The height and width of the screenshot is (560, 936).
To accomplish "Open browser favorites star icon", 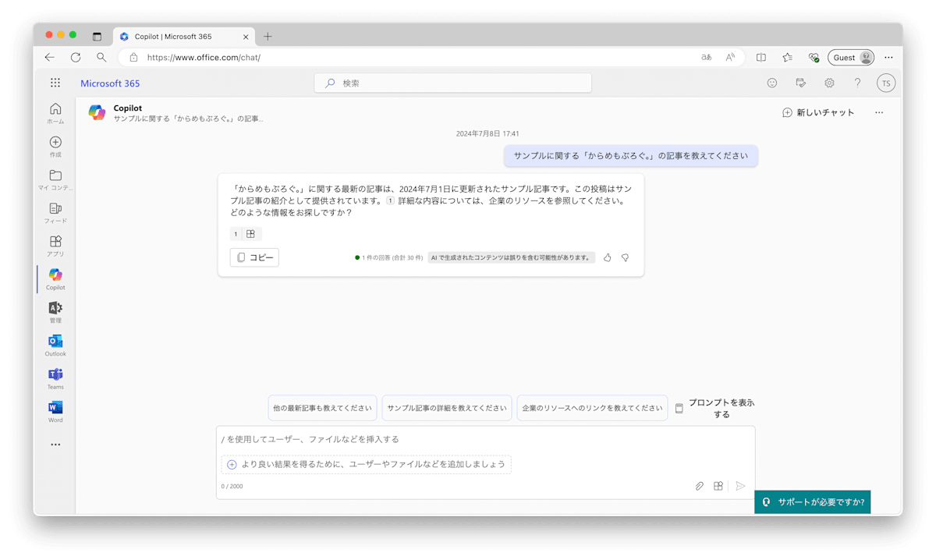I will (788, 58).
